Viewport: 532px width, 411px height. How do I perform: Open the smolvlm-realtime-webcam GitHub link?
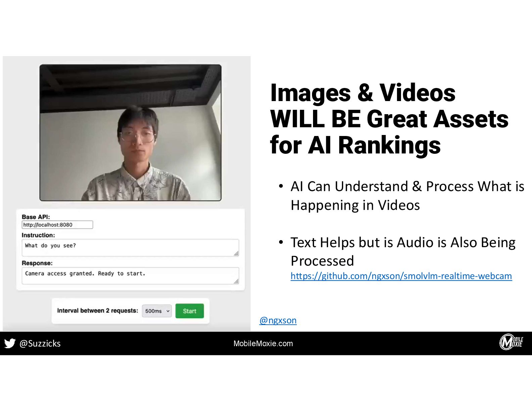click(401, 276)
